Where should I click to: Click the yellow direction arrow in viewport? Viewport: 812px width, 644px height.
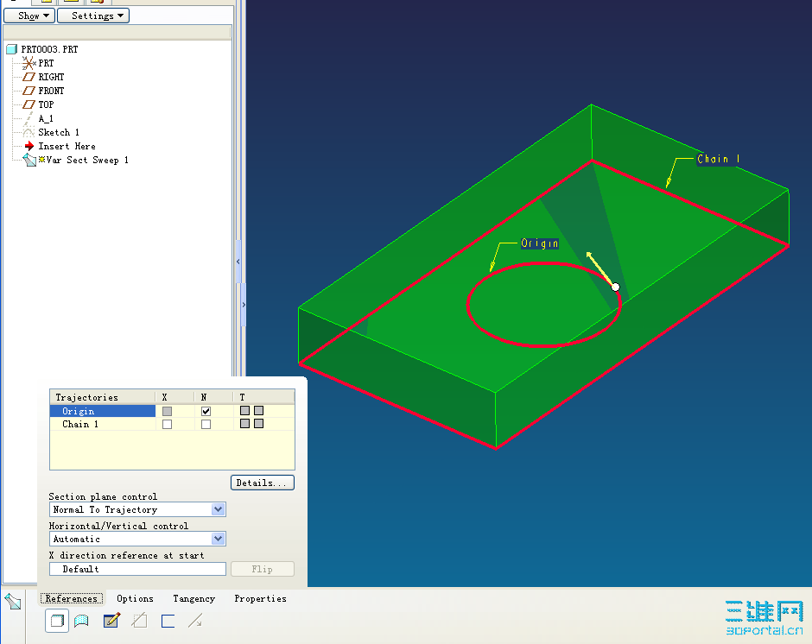599,268
